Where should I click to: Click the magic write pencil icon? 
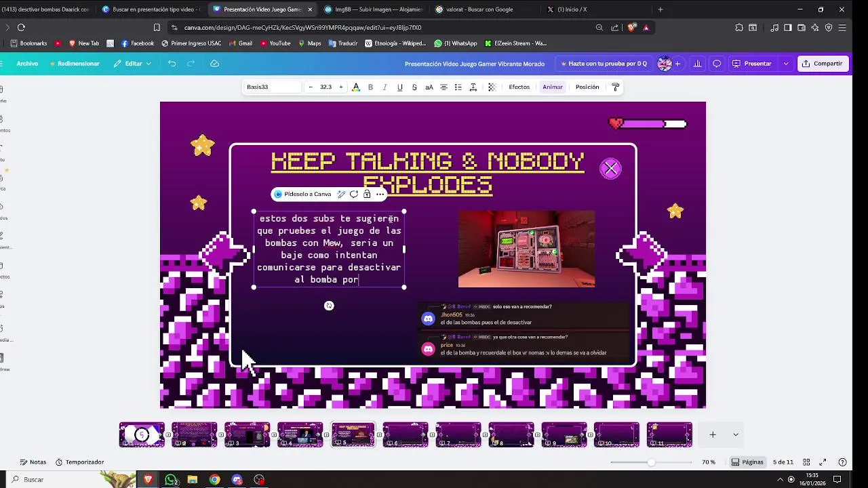point(341,194)
